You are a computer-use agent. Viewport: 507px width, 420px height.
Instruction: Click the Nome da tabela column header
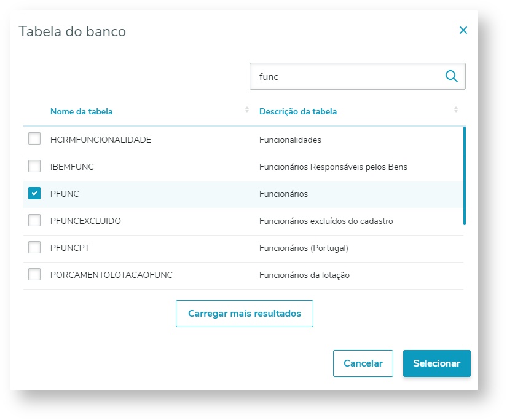point(81,111)
